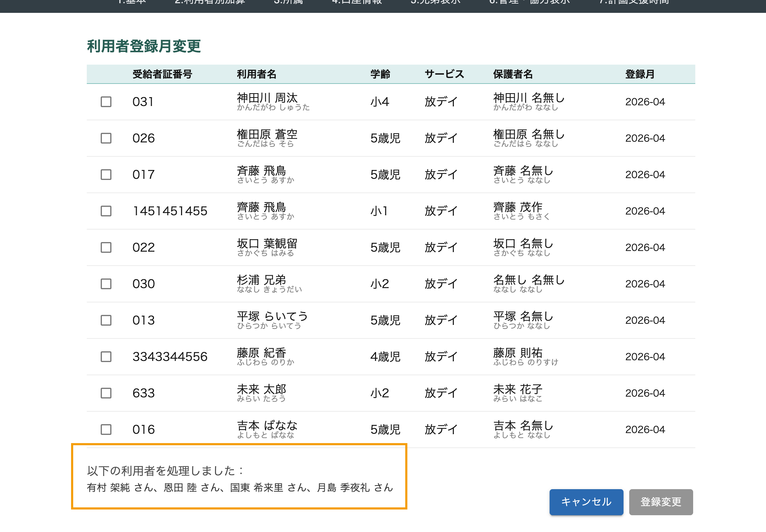Click the 受給者証番号 column header

(x=162, y=74)
